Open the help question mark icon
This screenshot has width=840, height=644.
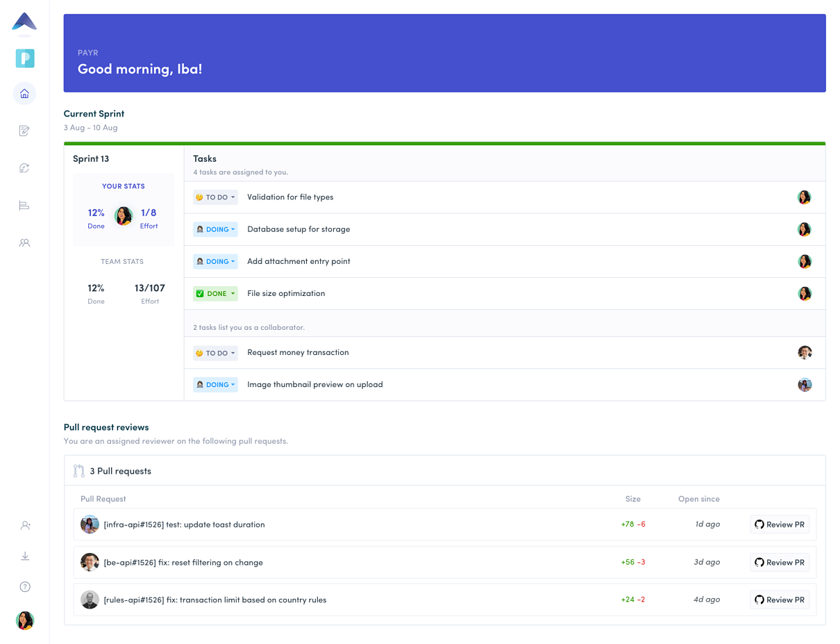click(25, 587)
